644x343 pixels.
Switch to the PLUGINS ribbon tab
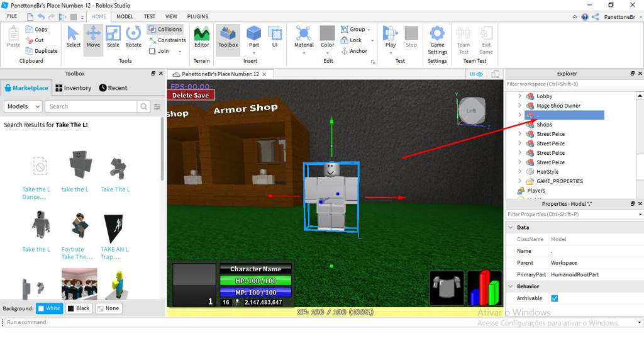[197, 16]
